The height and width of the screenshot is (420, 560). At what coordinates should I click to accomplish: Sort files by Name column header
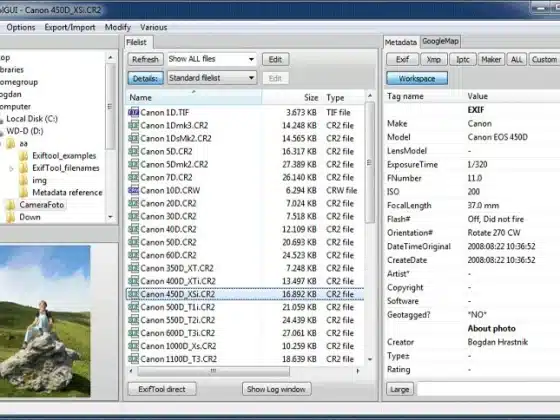(x=194, y=98)
